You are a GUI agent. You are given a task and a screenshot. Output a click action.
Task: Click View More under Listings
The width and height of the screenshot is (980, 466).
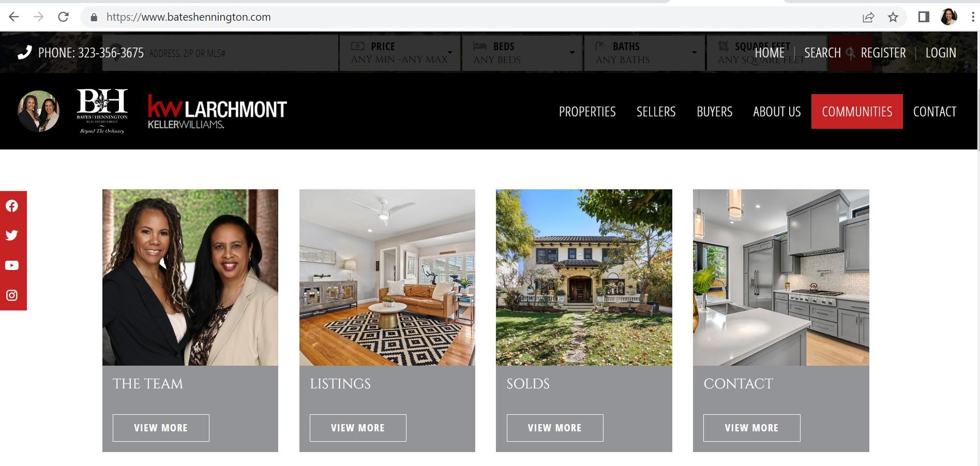358,428
